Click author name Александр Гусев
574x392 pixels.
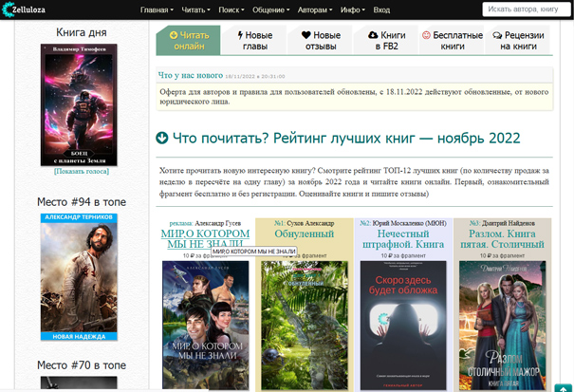click(x=218, y=223)
